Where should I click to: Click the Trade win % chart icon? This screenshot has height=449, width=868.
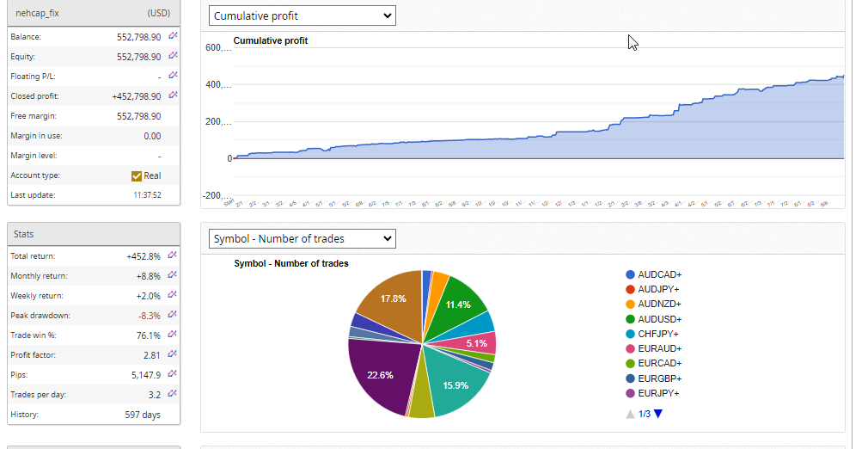pyautogui.click(x=173, y=334)
